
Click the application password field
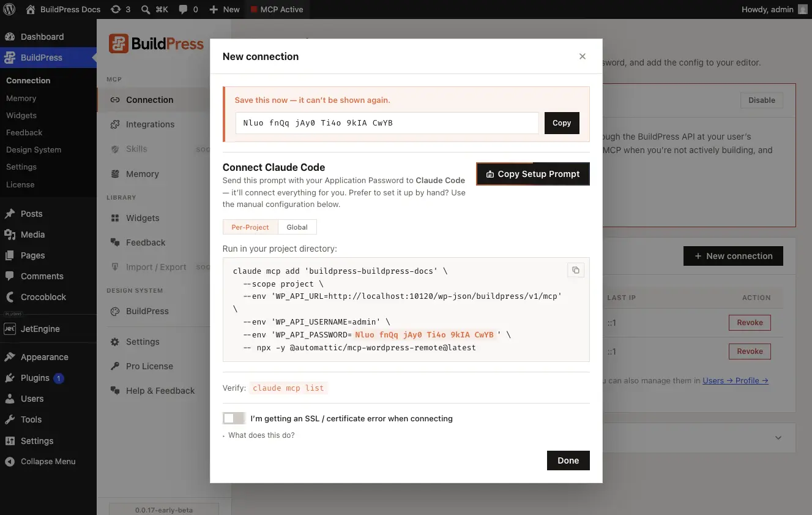[387, 122]
